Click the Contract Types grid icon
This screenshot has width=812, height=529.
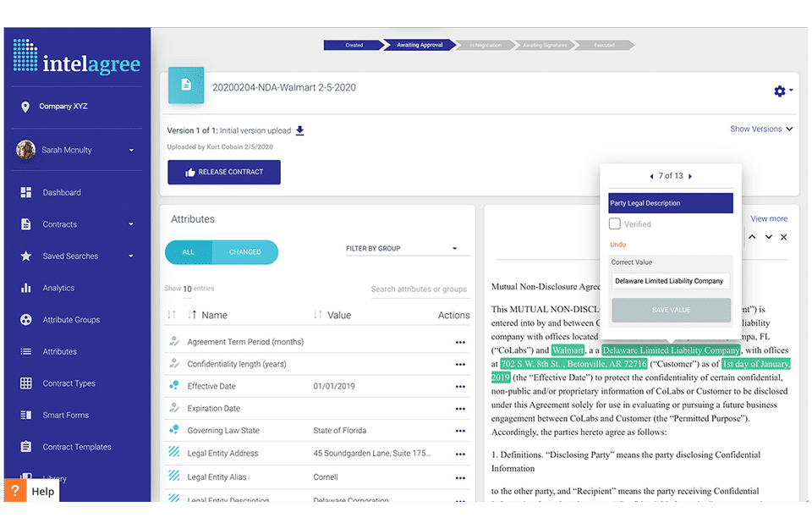coord(25,383)
